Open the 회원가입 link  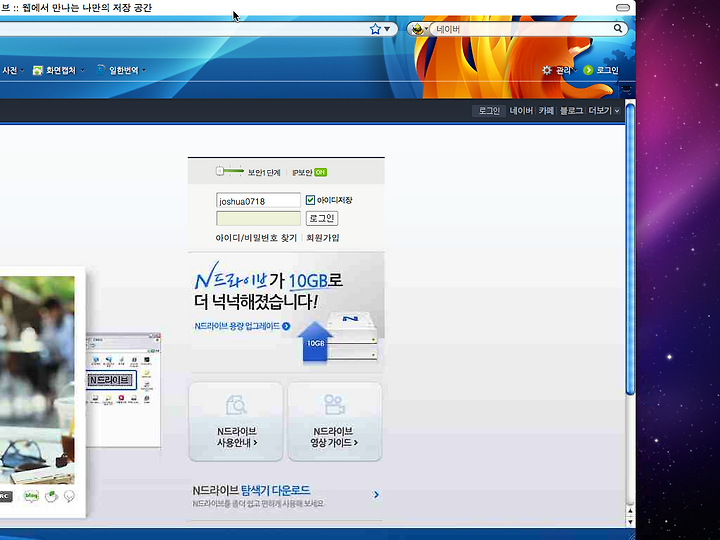pyautogui.click(x=323, y=238)
